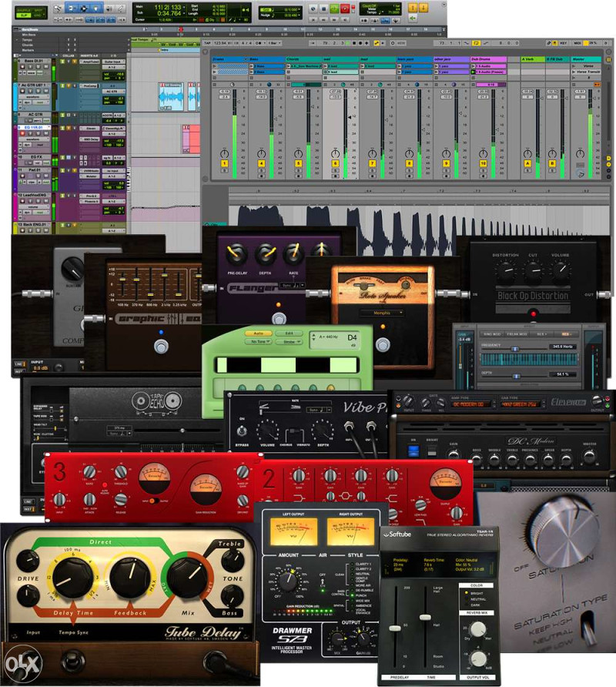Select the Master track header in Ableton
This screenshot has width=616, height=687.
pos(586,59)
